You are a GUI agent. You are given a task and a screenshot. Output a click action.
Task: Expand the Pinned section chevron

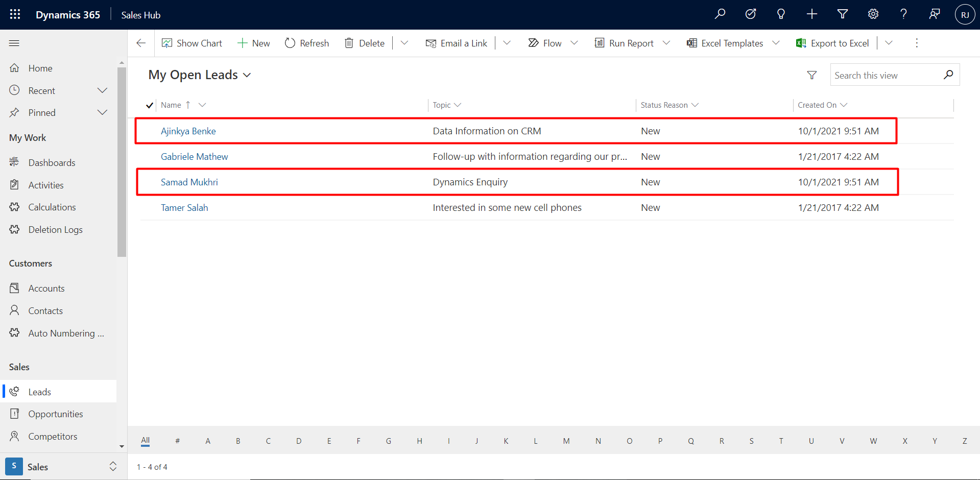[x=102, y=112]
